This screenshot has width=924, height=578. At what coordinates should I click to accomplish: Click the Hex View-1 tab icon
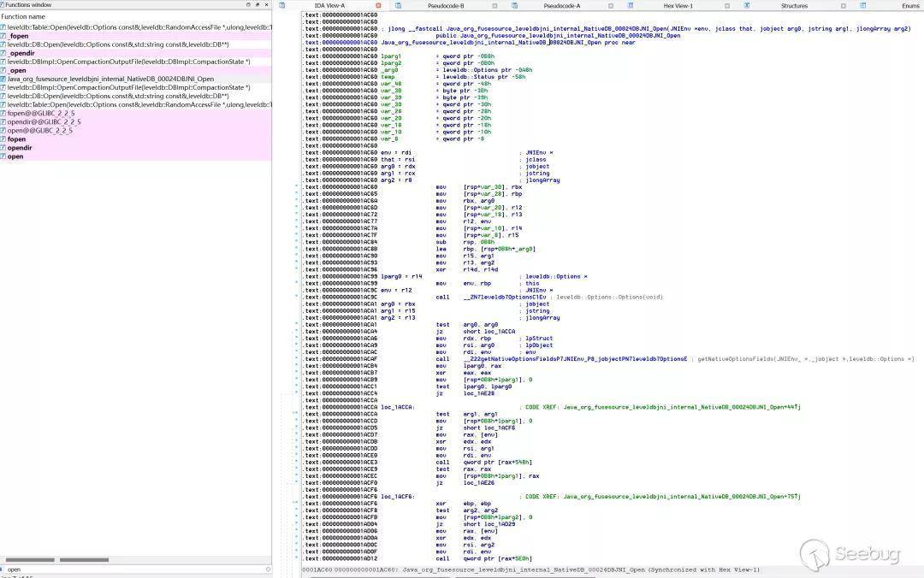pyautogui.click(x=631, y=5)
